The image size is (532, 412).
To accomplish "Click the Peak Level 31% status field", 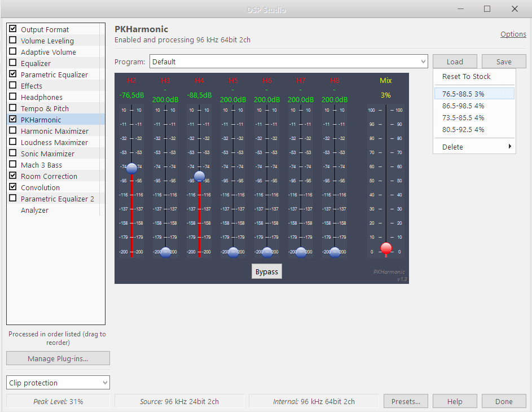I will [x=58, y=401].
